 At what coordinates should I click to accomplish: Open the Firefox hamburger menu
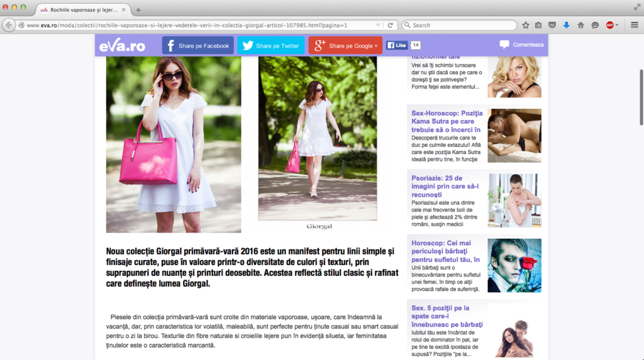coord(634,25)
